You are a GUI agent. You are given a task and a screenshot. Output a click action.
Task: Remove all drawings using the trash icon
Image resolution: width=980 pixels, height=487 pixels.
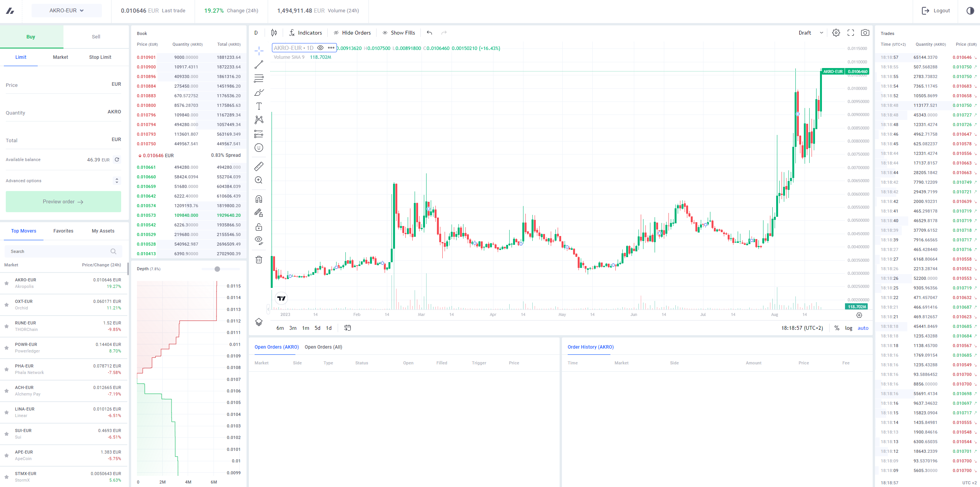coord(258,259)
